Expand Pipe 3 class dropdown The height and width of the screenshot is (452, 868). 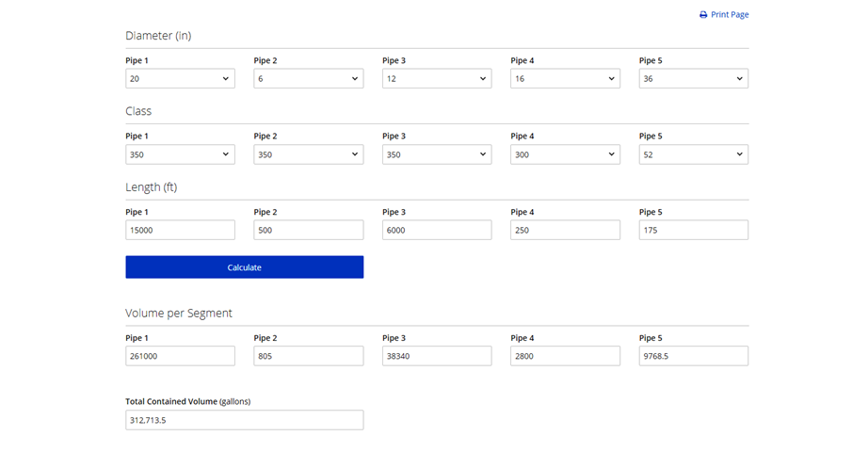coord(436,154)
